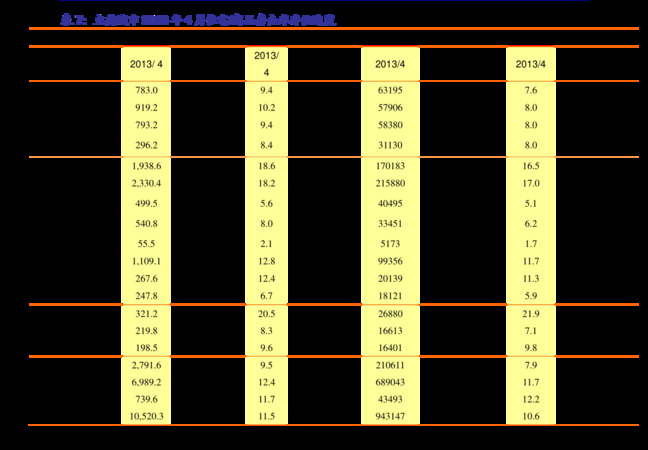Select the value 33451

click(390, 224)
